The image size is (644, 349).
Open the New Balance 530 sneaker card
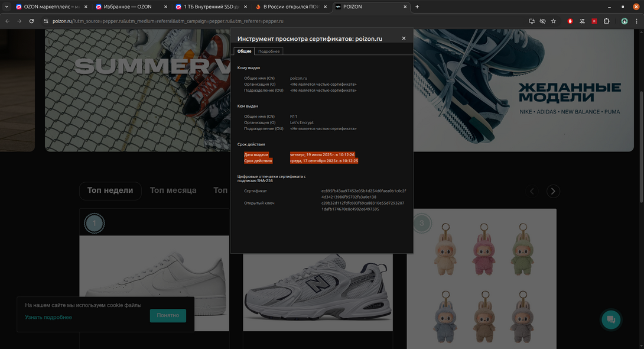pyautogui.click(x=318, y=292)
